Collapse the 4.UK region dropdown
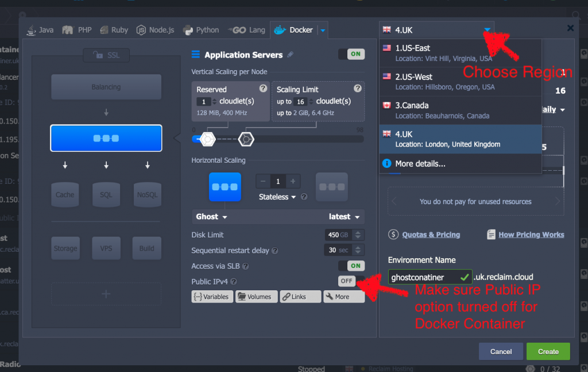 487,30
